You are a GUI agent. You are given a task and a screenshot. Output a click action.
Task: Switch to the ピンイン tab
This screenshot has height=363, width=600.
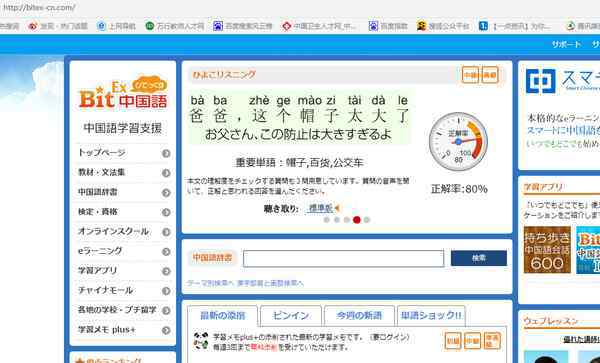click(x=291, y=316)
